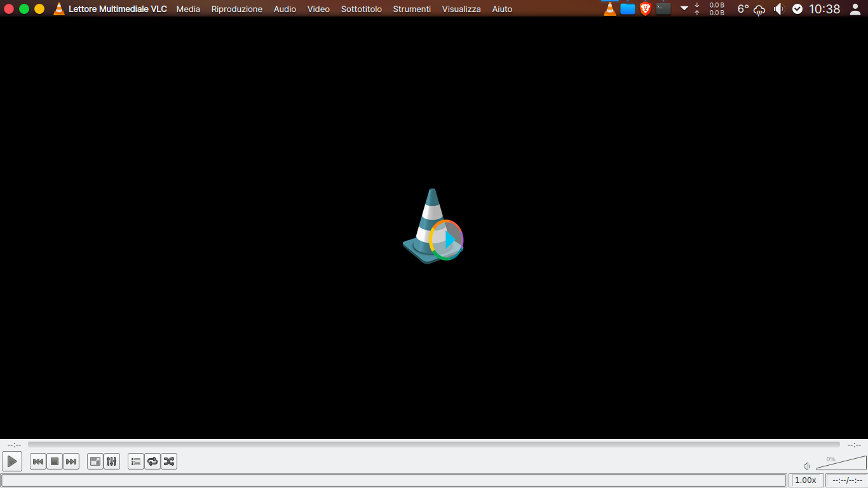Click the status bar message field
This screenshot has width=868, height=488.
(x=394, y=480)
